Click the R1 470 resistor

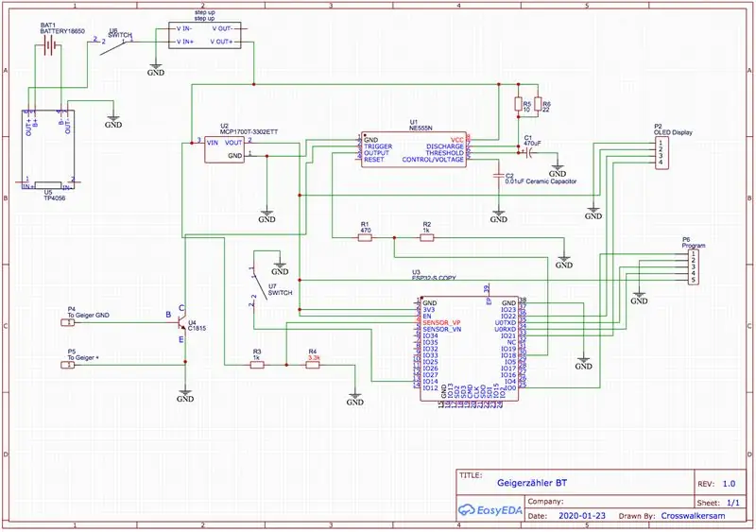point(365,237)
